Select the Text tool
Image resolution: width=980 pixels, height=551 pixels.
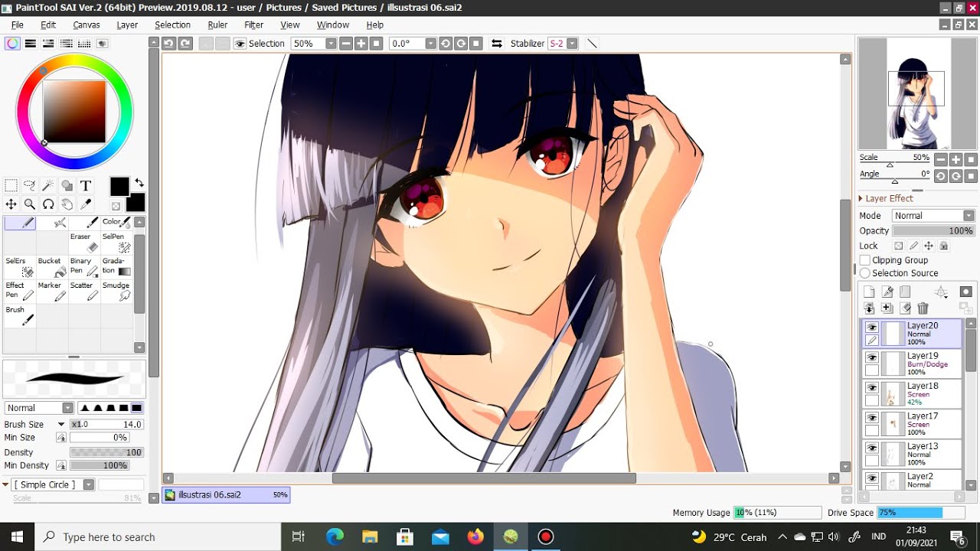coord(86,185)
